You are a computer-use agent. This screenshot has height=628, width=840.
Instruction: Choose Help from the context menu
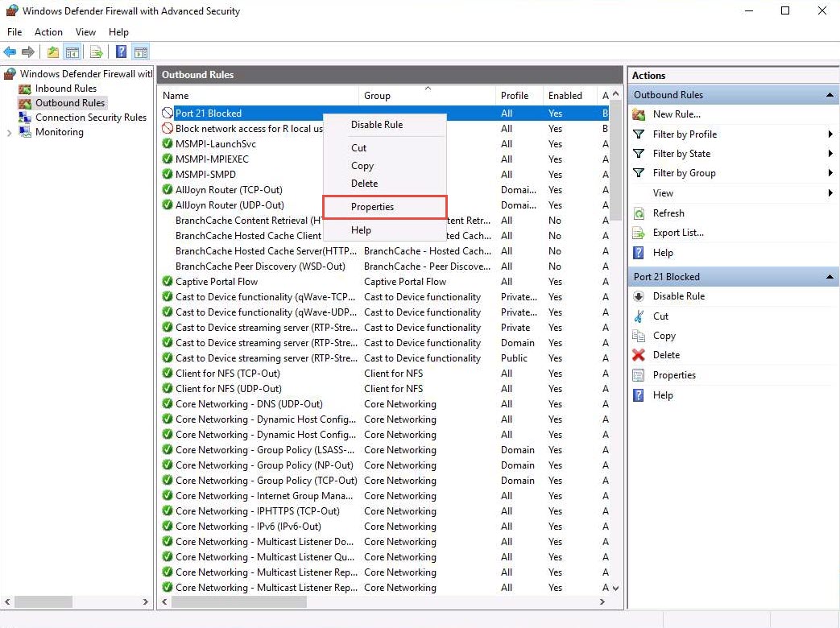[x=385, y=230]
